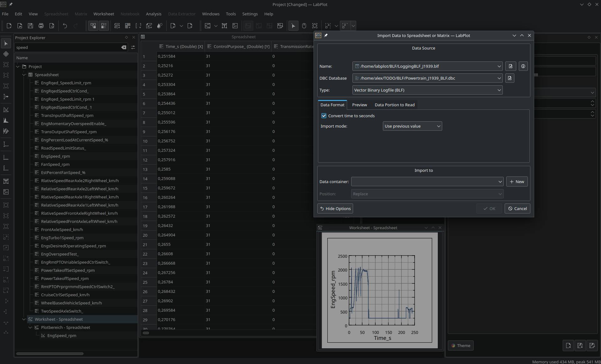The image size is (601, 364).
Task: Open the file Type dropdown showing Vector Binary Logfile
Action: click(427, 90)
